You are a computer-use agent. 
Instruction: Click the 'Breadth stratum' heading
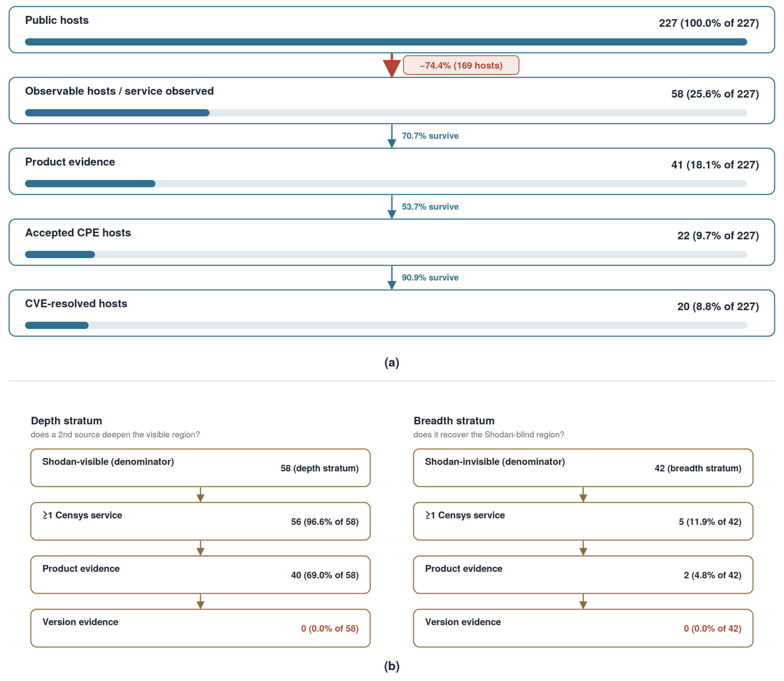point(454,421)
